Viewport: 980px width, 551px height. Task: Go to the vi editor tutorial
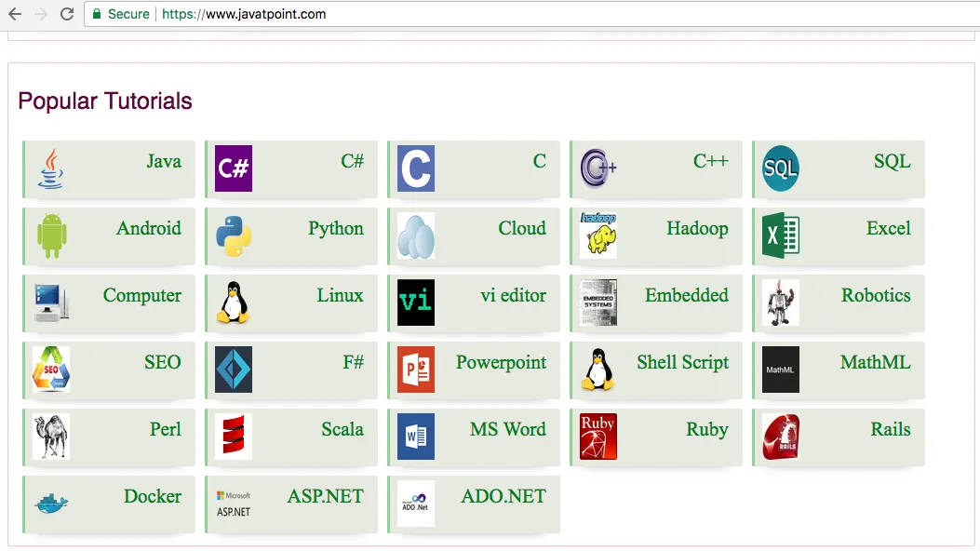(x=513, y=295)
